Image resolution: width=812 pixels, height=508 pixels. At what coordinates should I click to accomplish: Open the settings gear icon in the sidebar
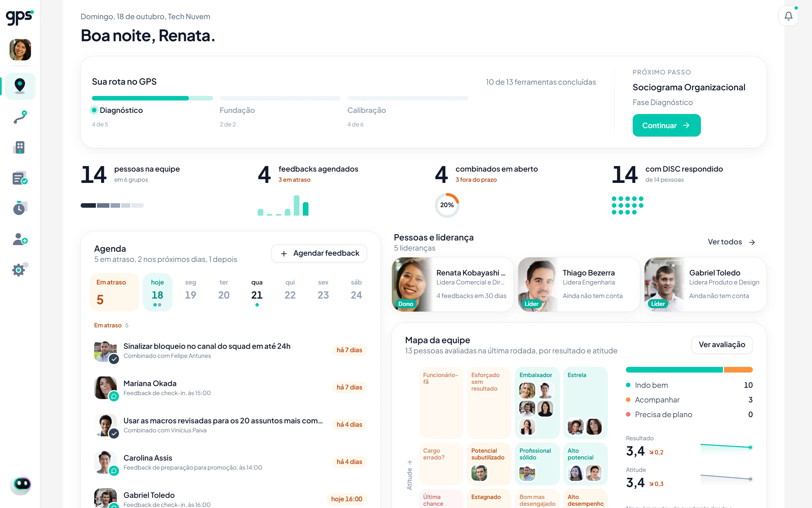[x=20, y=270]
